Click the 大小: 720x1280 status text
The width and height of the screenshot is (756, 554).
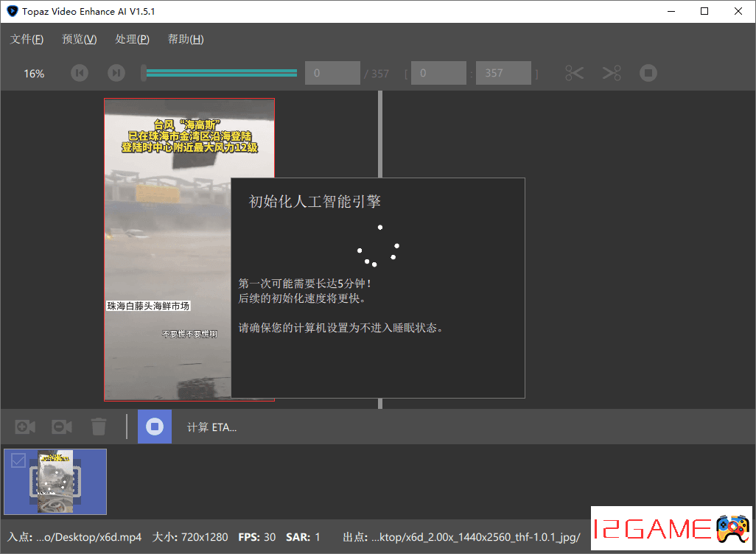[x=190, y=537]
